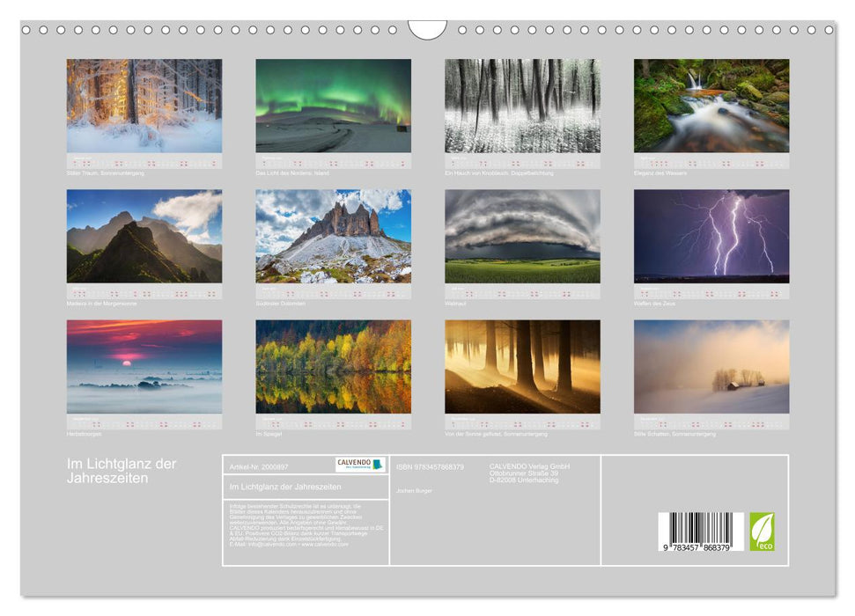Select the green northern lights Iceland photo
The width and height of the screenshot is (855, 616).
(333, 106)
